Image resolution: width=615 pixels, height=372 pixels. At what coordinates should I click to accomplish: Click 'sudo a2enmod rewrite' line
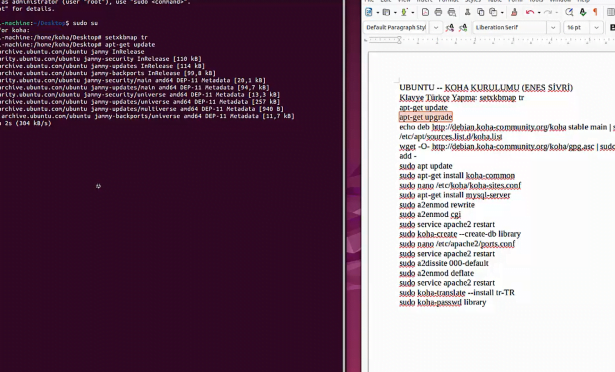[437, 205]
